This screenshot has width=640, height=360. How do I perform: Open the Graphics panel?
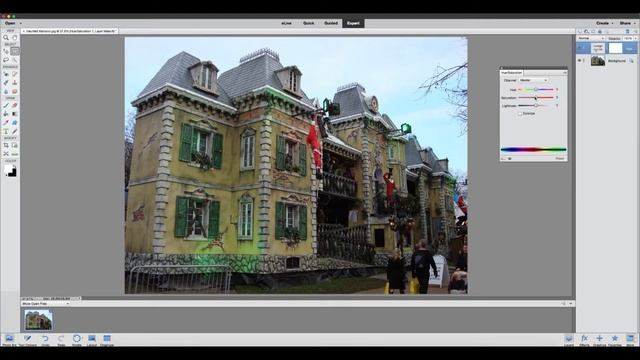pos(600,340)
